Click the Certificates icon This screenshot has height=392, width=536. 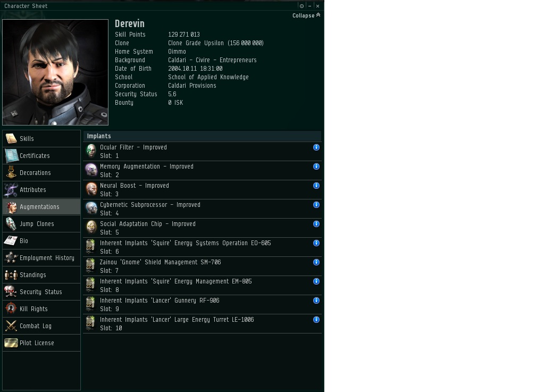pyautogui.click(x=11, y=156)
